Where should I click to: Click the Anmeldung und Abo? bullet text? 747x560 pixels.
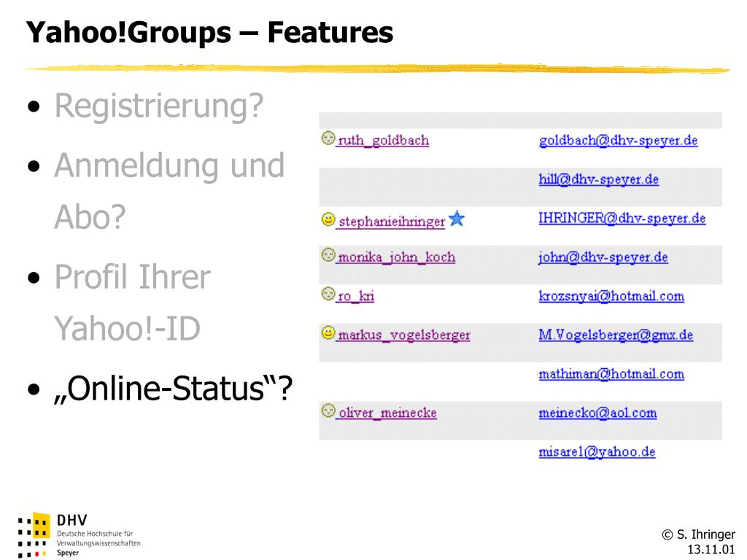pos(169,191)
